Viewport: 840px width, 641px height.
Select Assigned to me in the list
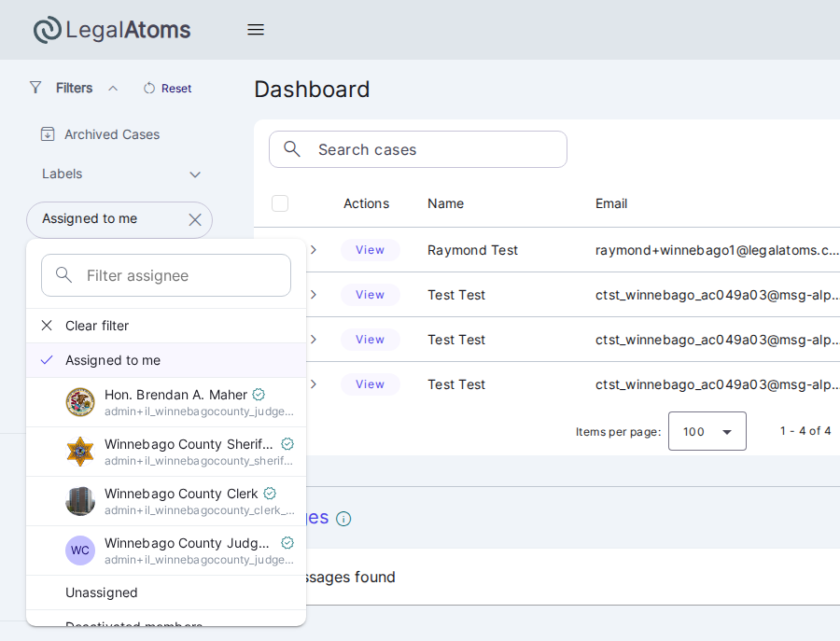pyautogui.click(x=166, y=360)
